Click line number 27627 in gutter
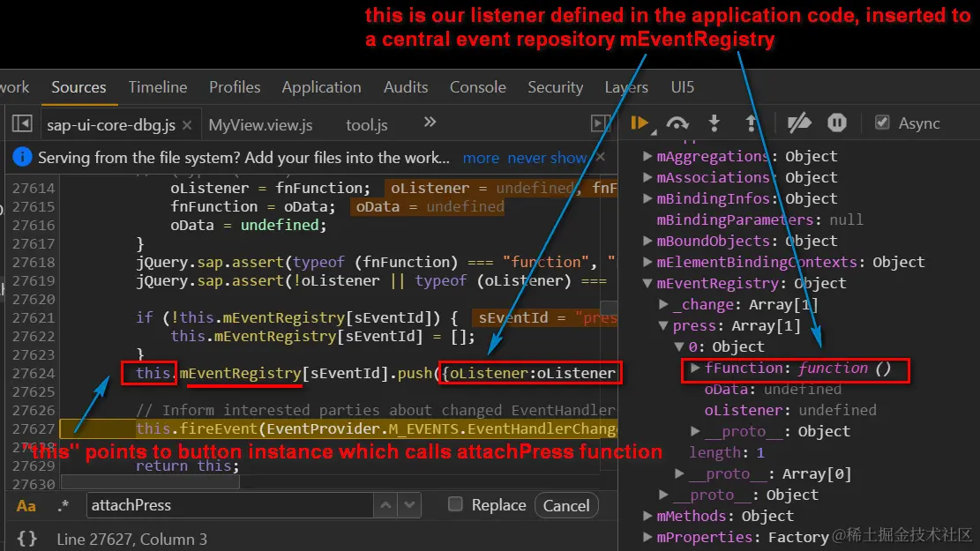This screenshot has width=980, height=551. pos(34,429)
